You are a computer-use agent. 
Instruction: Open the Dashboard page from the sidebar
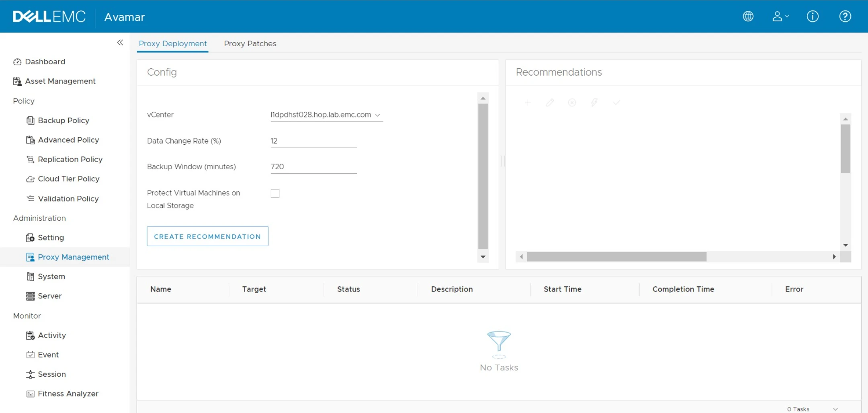[x=39, y=62]
